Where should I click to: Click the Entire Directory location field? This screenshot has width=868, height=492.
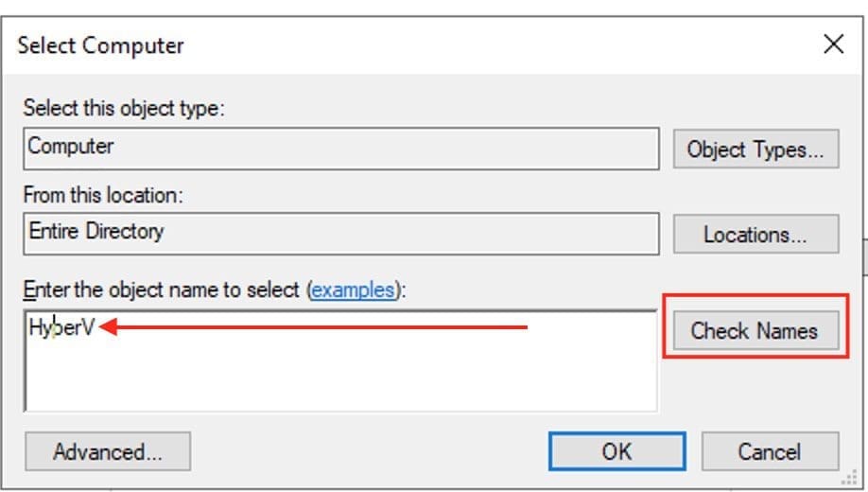click(340, 232)
